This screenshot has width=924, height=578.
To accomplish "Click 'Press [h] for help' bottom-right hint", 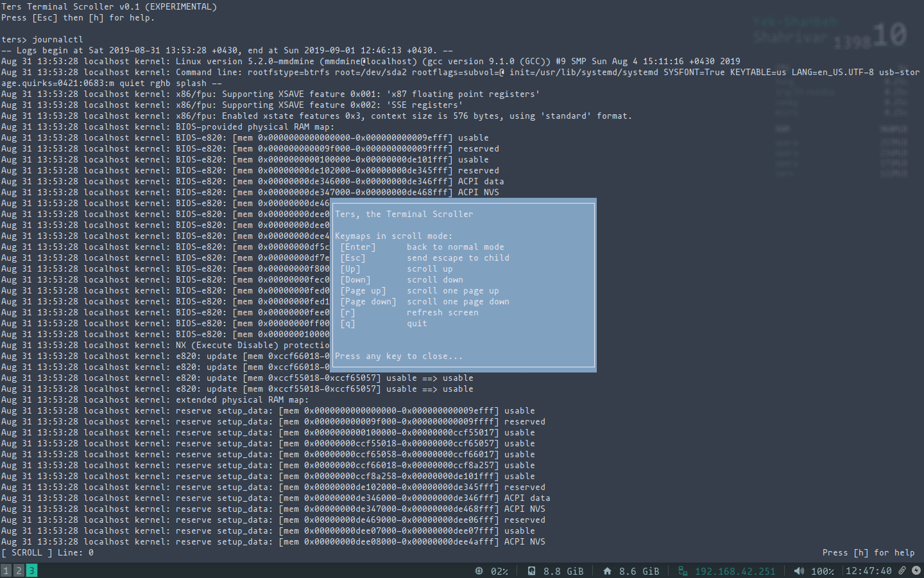I will click(869, 552).
